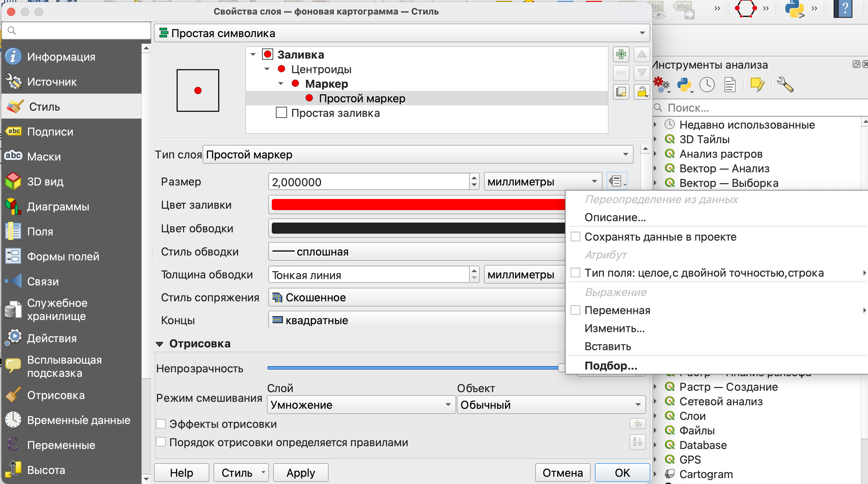Viewport: 868px width, 484px height.
Task: Open the data-defined override button next to Размер
Action: coord(617,181)
